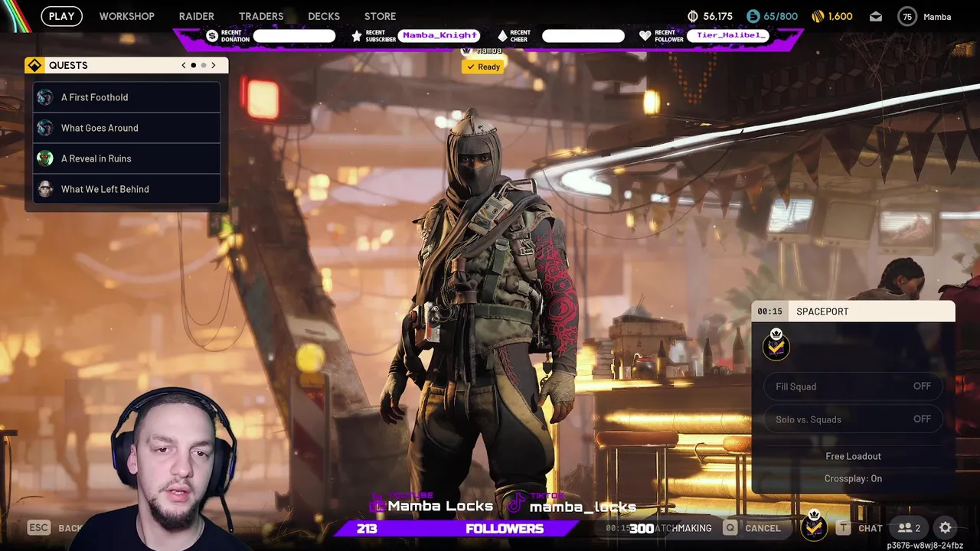This screenshot has width=980, height=551.
Task: Click the Ready status badge
Action: [482, 67]
